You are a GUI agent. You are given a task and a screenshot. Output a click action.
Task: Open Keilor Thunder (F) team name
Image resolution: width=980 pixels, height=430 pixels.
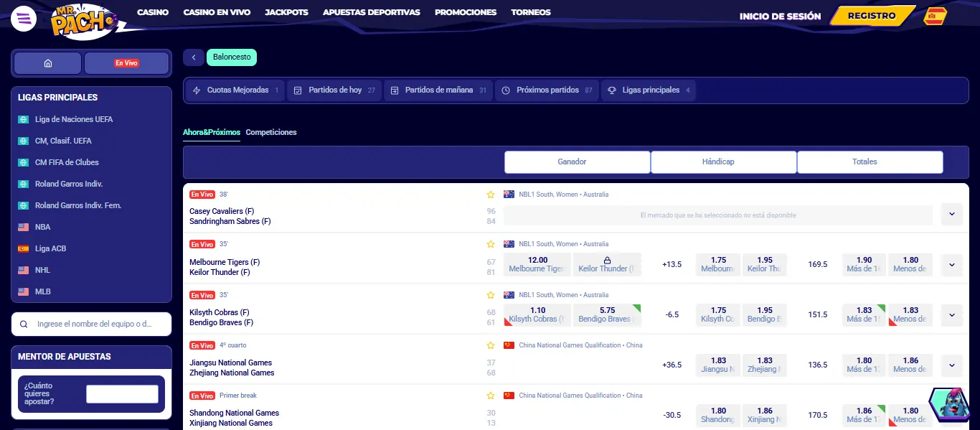(x=220, y=272)
